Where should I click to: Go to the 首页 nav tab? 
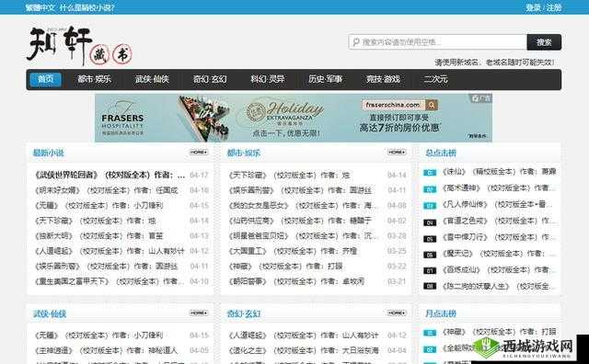pos(45,79)
